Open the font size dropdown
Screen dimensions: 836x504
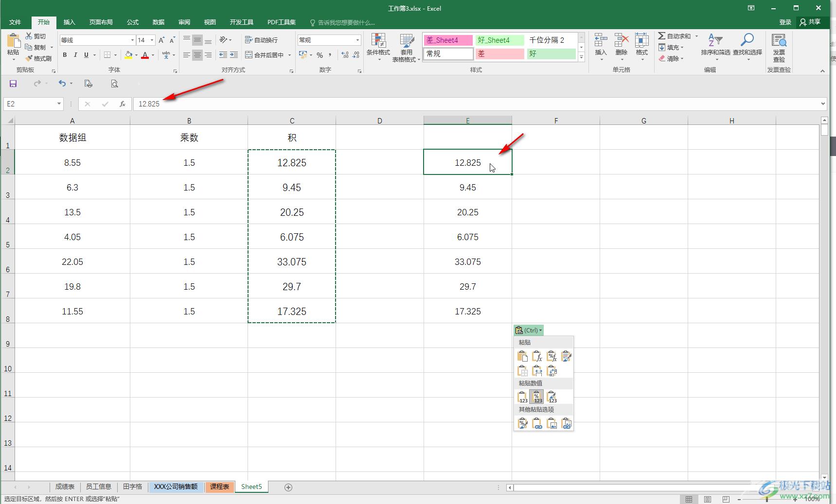[x=152, y=40]
